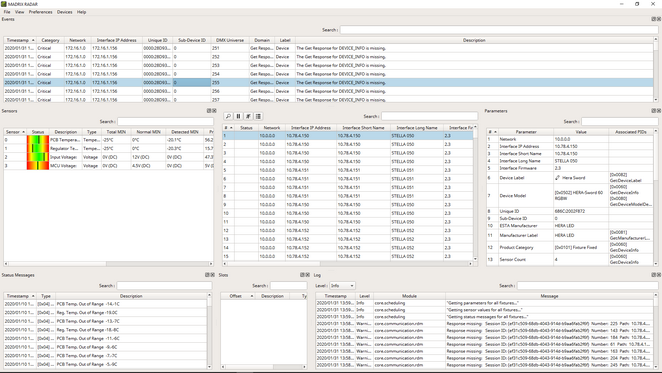Sort Sensors by the Sensor column header
This screenshot has width=662, height=373.
click(15, 132)
